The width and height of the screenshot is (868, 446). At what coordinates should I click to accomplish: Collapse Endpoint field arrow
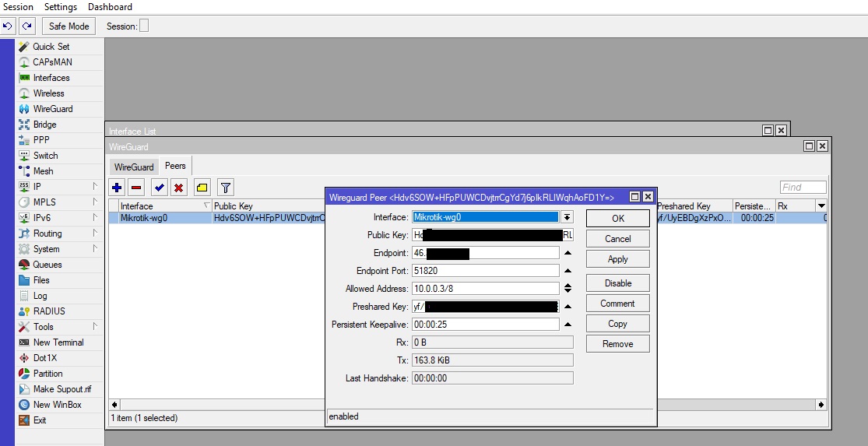pyautogui.click(x=568, y=253)
